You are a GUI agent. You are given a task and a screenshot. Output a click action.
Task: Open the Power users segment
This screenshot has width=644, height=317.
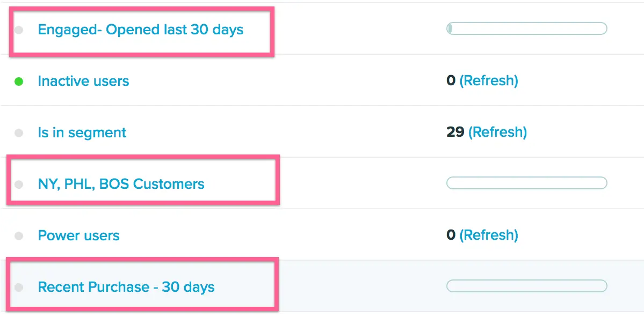pyautogui.click(x=78, y=235)
